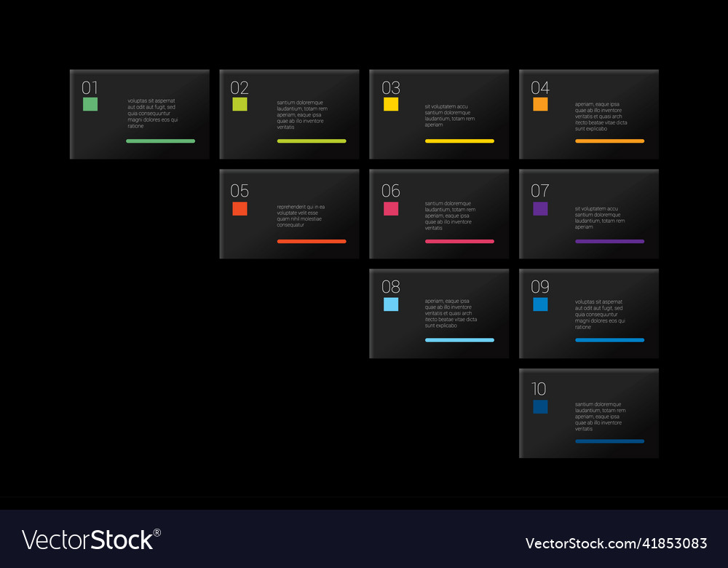The height and width of the screenshot is (568, 728).
Task: Click the green square in card 01
Action: coord(90,104)
